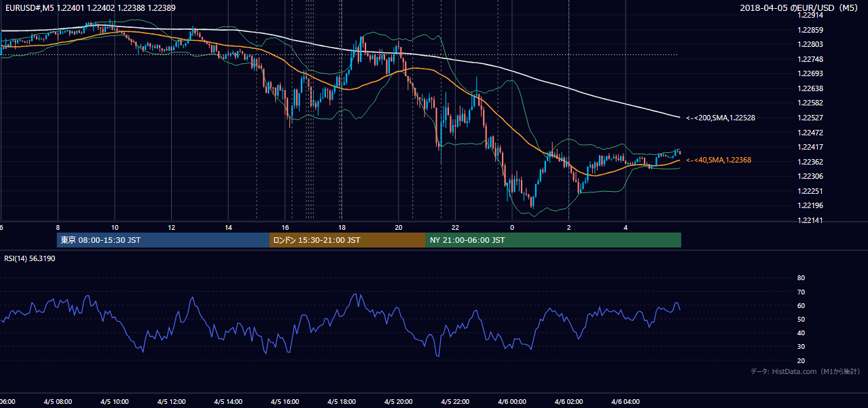Click hour label 12 under the price chart
Viewport: 868px width, 408px height.
[171, 228]
